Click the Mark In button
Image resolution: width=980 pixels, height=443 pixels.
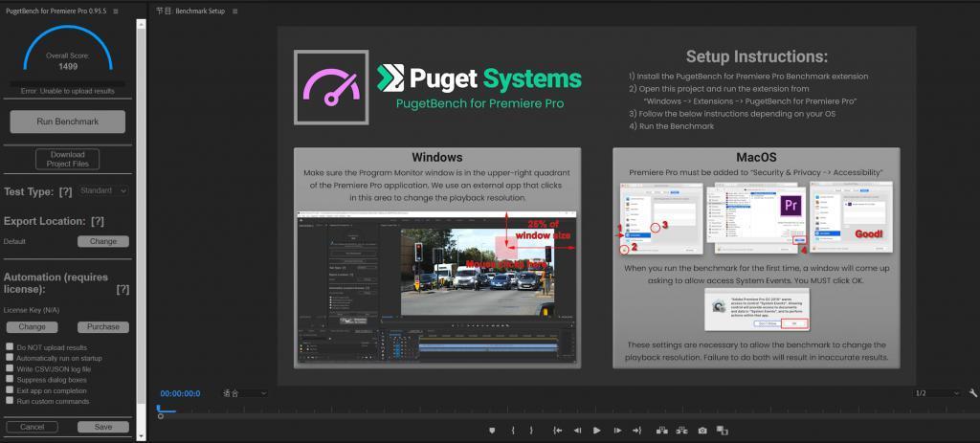[513, 431]
